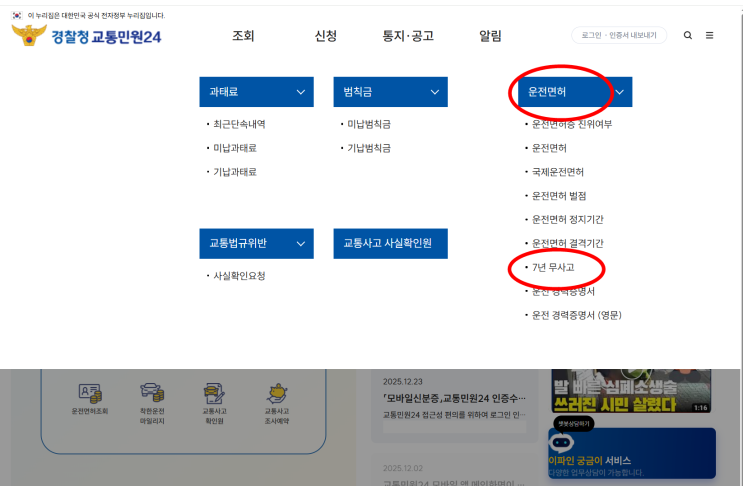Click the 2025.12.23 notice date
Image resolution: width=743 pixels, height=486 pixels.
(403, 382)
